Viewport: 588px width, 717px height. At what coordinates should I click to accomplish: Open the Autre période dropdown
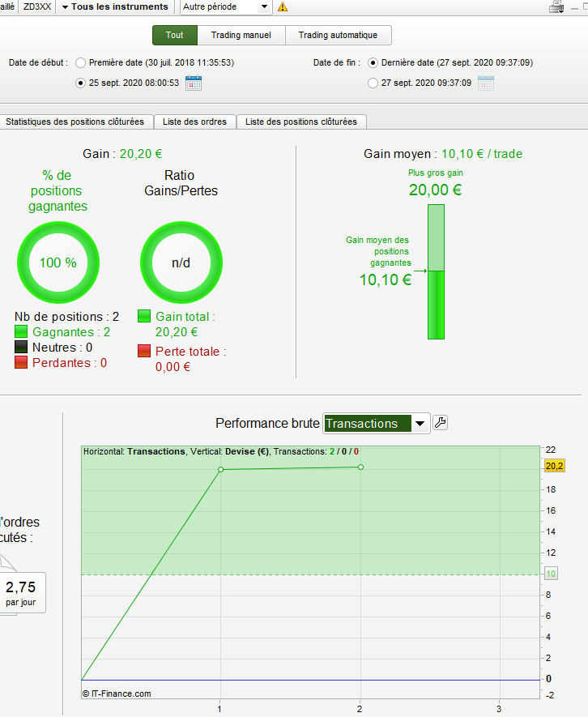pyautogui.click(x=226, y=6)
